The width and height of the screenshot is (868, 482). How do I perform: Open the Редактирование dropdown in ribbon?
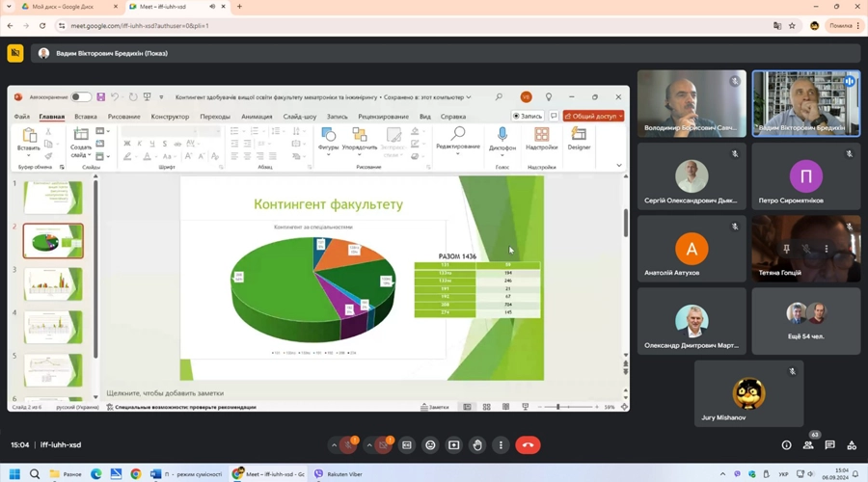pyautogui.click(x=458, y=139)
